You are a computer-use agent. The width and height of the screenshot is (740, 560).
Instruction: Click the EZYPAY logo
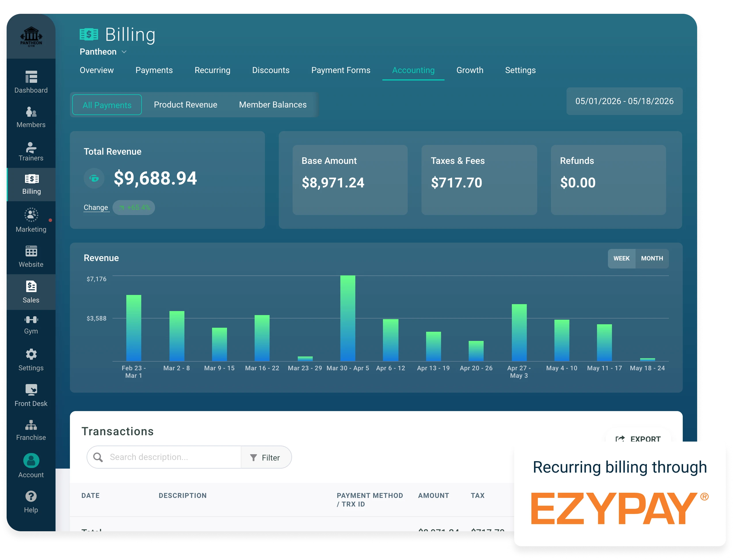point(619,509)
